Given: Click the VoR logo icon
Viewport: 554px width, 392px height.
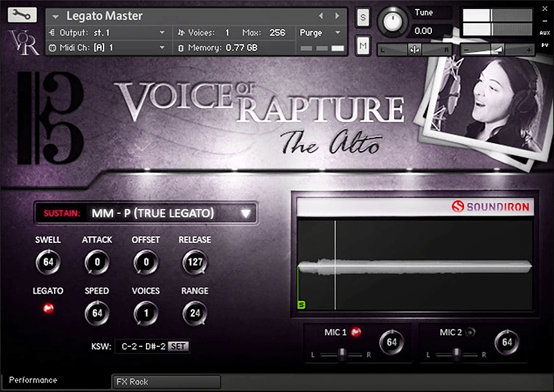Looking at the screenshot, I should (x=23, y=42).
